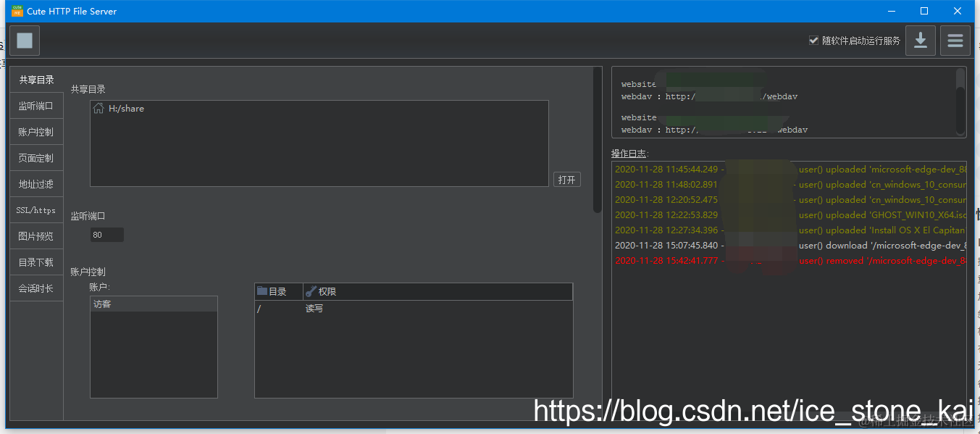The height and width of the screenshot is (434, 980).
Task: Maximize the Cute HTTP File Server window
Action: pos(924,11)
